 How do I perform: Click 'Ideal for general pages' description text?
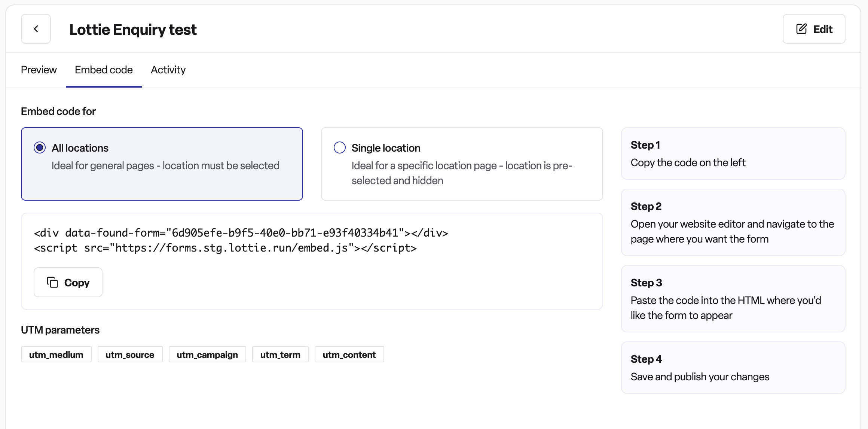[x=165, y=165]
